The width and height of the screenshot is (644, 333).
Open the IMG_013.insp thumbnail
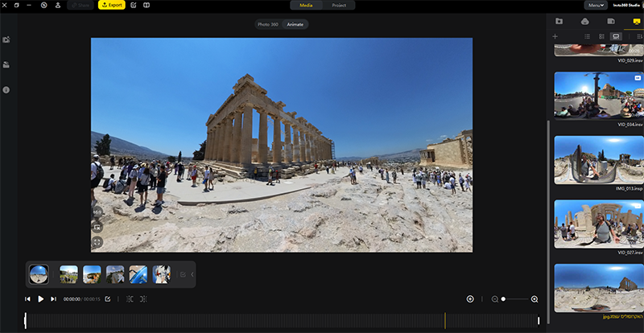599,160
